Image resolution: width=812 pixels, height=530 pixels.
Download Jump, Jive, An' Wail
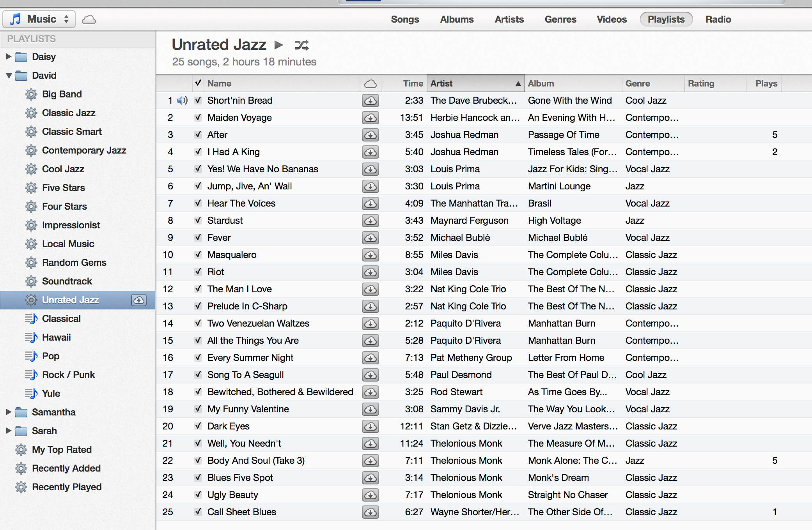click(370, 186)
